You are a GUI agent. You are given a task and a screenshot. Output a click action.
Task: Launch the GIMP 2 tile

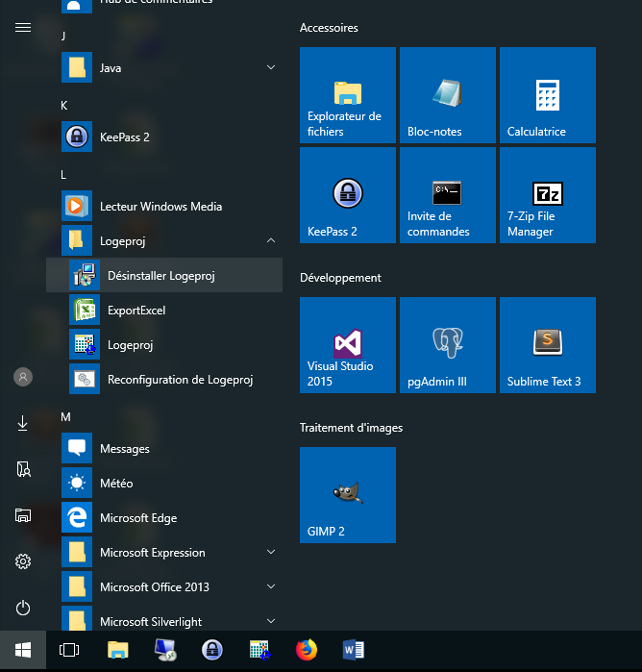pos(348,495)
